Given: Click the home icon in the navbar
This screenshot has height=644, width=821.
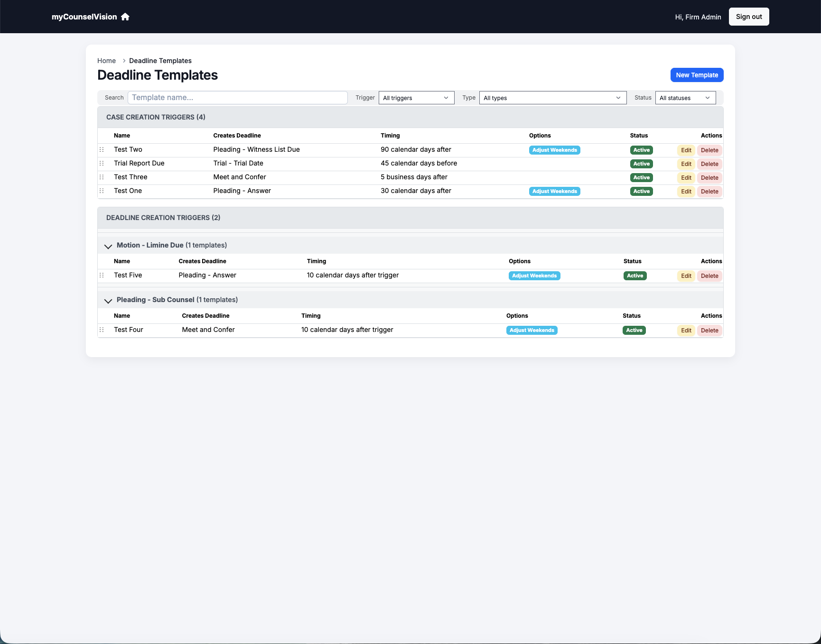Looking at the screenshot, I should (125, 17).
